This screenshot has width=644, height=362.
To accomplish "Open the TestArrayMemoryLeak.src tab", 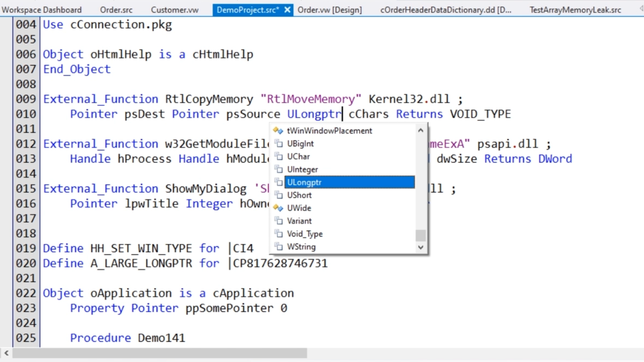I will [575, 10].
